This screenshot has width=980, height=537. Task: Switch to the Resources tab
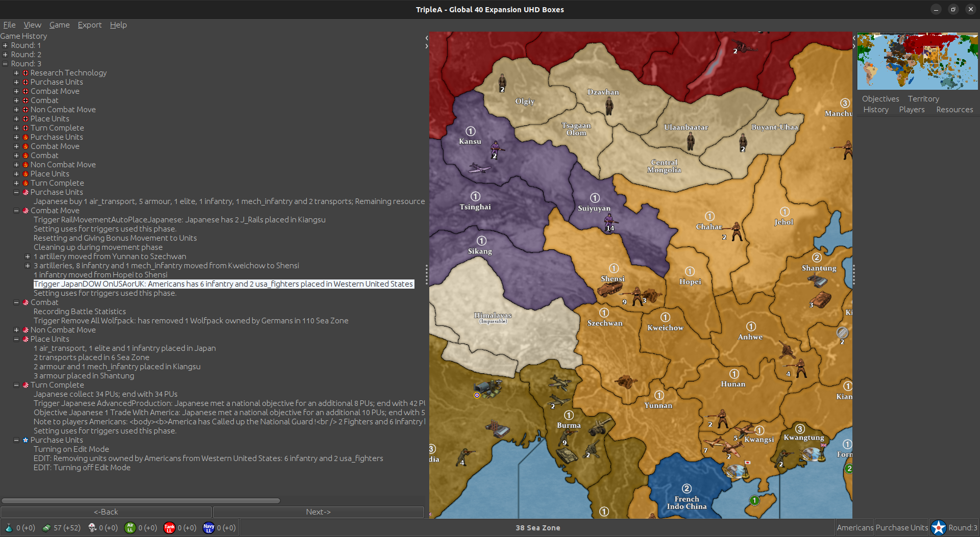(x=954, y=110)
